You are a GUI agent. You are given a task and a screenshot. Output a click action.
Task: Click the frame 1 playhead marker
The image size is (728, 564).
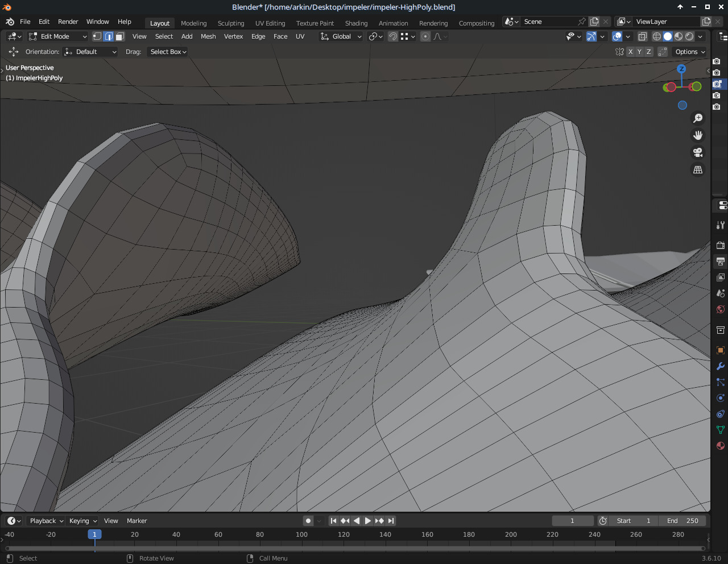tap(94, 534)
